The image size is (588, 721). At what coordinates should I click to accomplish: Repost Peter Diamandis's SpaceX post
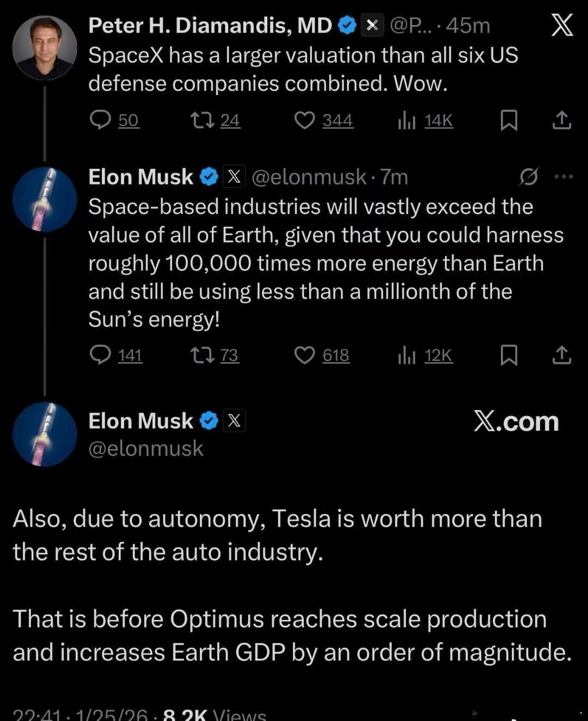203,120
